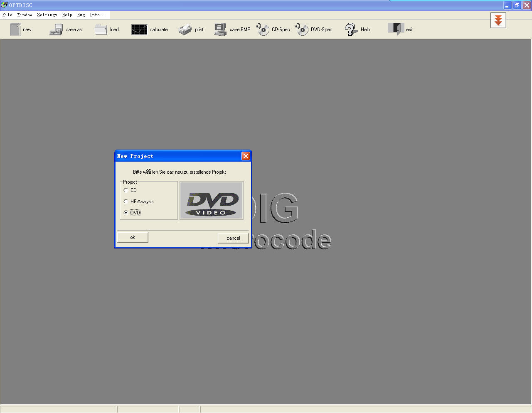
Task: Open the load folder toolbar icon
Action: tap(101, 29)
